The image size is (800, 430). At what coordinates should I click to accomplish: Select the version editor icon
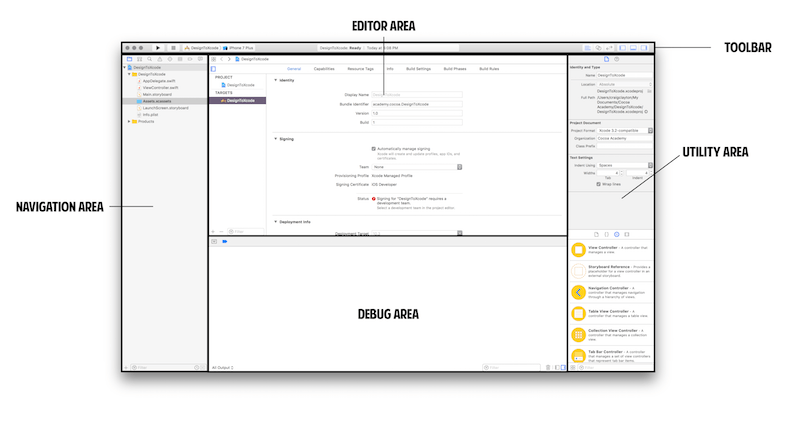click(x=609, y=48)
